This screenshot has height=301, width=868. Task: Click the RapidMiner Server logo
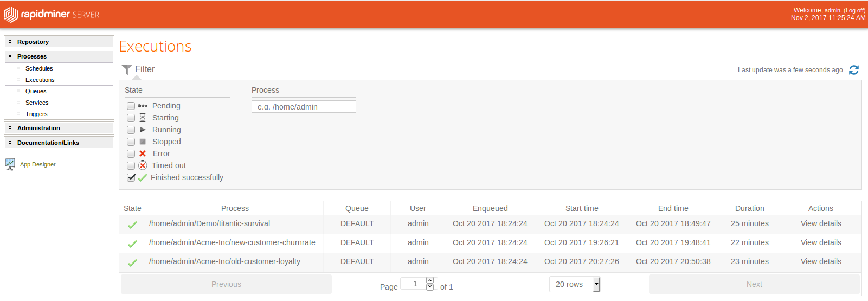52,15
